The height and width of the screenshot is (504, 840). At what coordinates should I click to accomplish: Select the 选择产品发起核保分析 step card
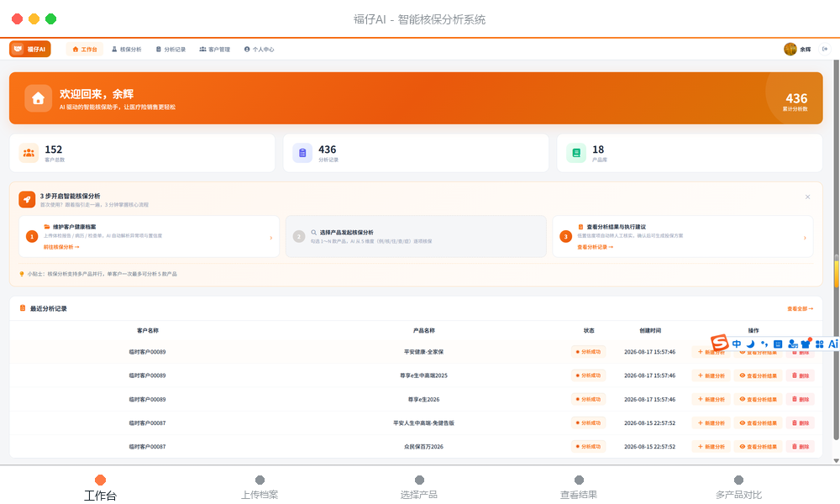coord(416,236)
